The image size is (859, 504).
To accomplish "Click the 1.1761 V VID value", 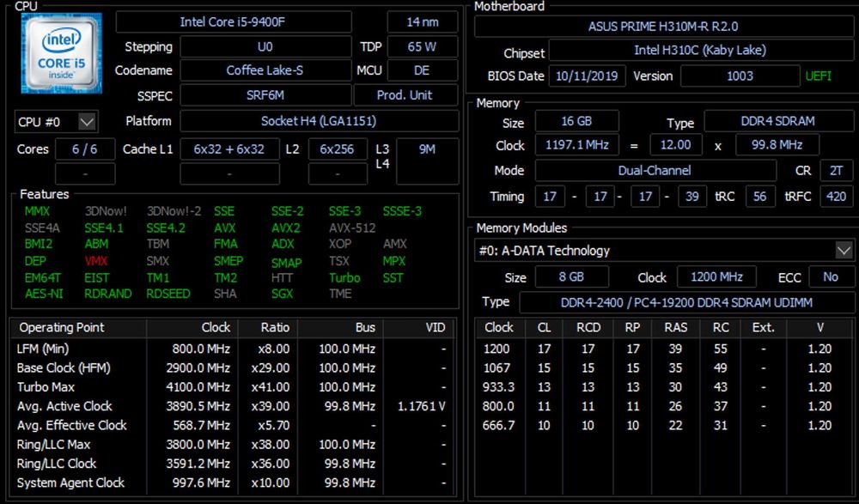I will coord(421,406).
